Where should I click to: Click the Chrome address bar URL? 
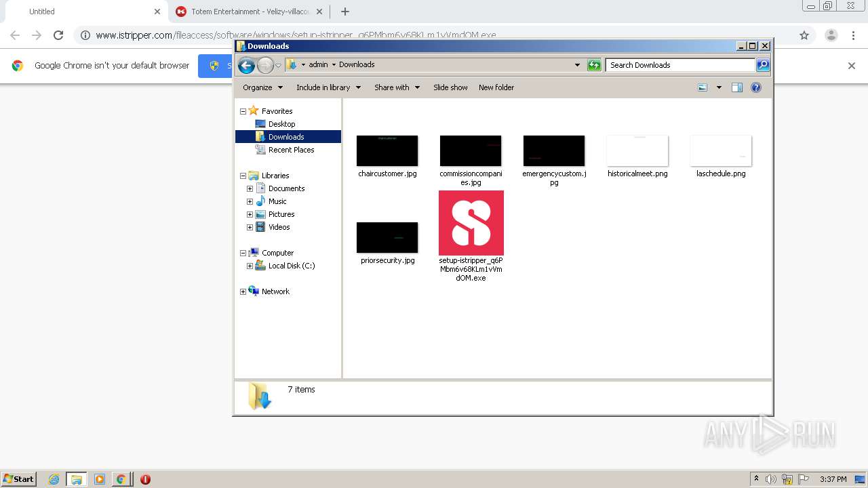pyautogui.click(x=296, y=35)
